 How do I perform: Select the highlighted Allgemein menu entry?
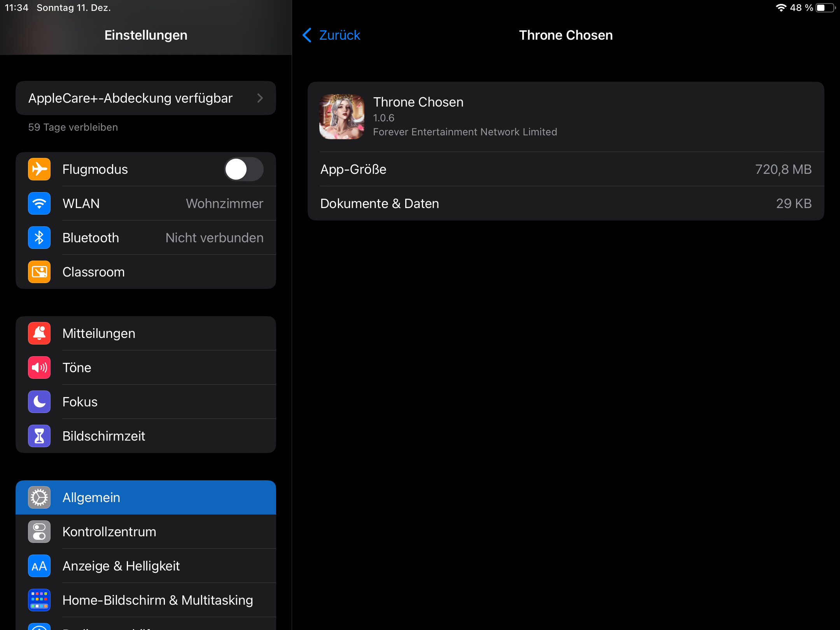pos(146,497)
